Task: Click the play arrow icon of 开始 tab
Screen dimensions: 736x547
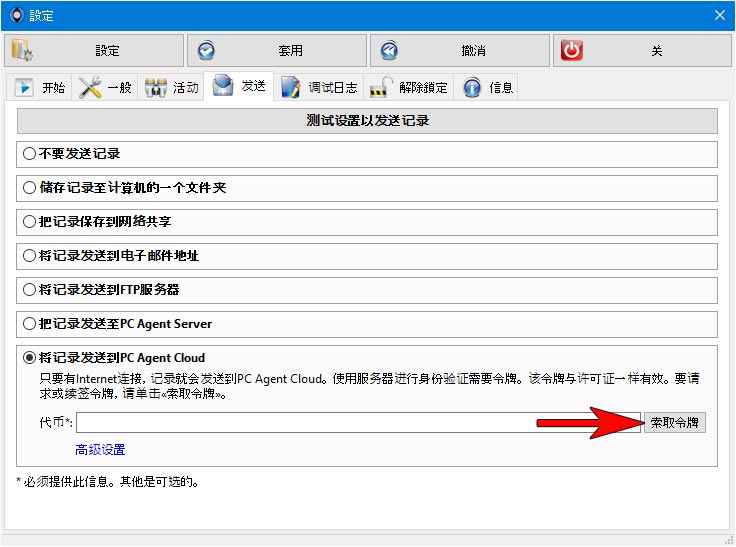Action: [23, 87]
